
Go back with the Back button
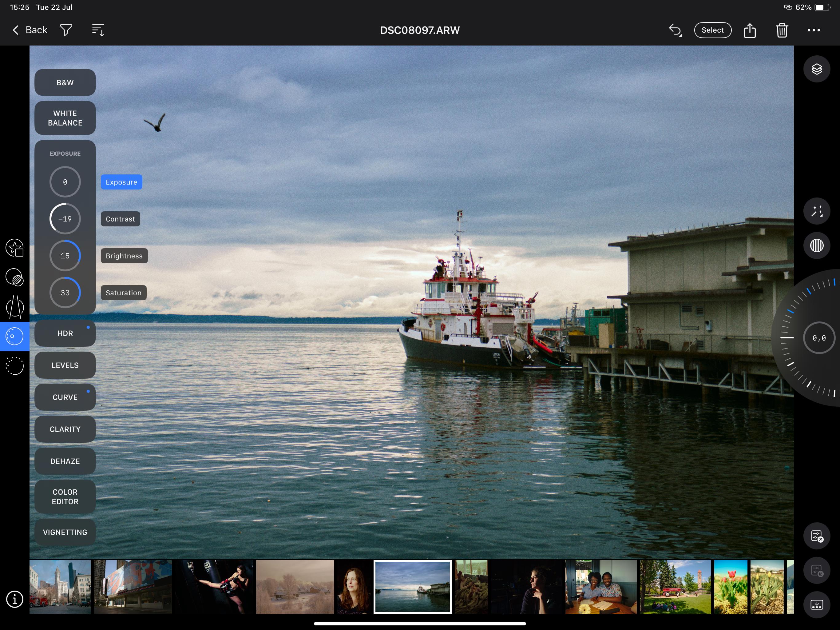[x=30, y=30]
